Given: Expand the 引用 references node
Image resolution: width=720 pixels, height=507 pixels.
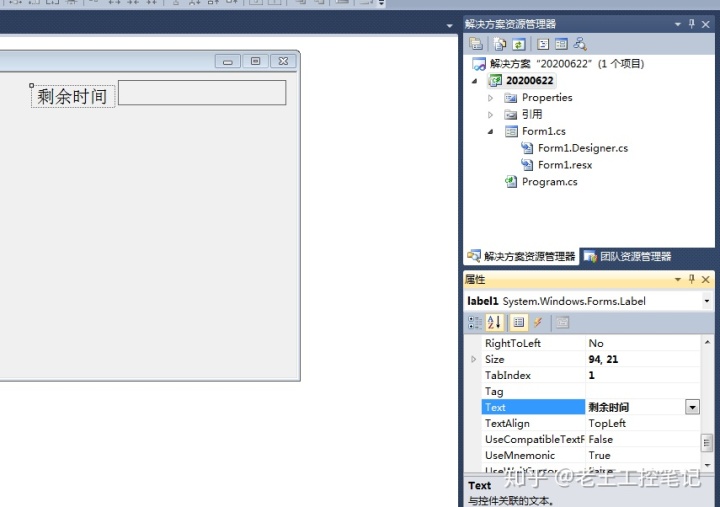Looking at the screenshot, I should point(490,115).
